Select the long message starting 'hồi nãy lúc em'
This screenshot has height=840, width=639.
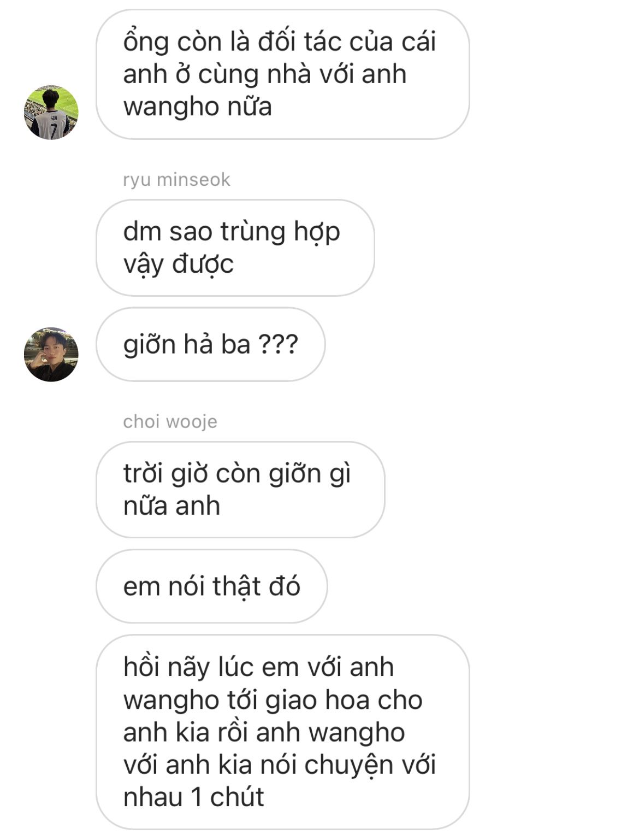click(x=282, y=732)
